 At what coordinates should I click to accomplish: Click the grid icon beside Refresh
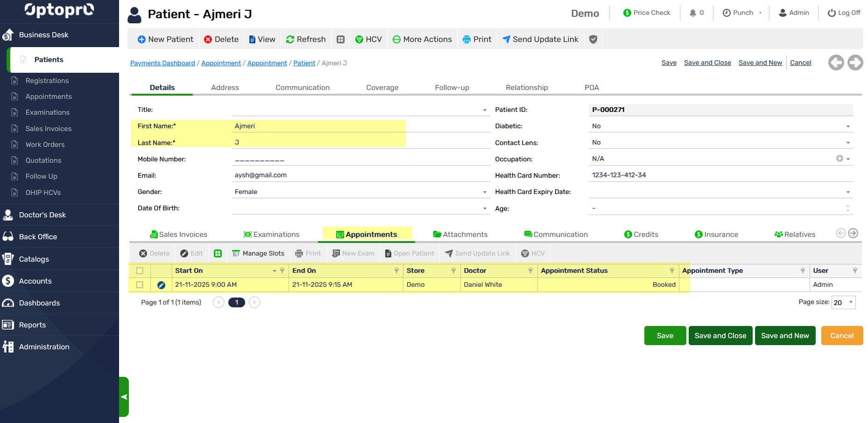(x=341, y=39)
